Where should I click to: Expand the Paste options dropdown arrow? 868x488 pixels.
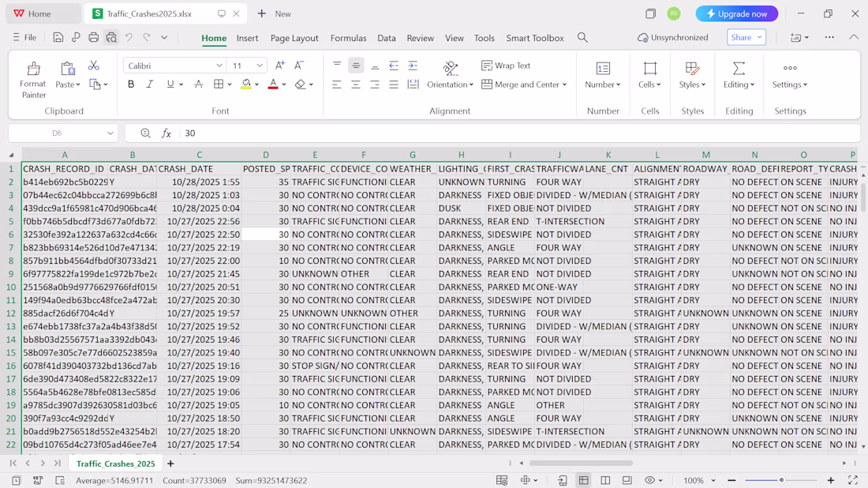(78, 84)
